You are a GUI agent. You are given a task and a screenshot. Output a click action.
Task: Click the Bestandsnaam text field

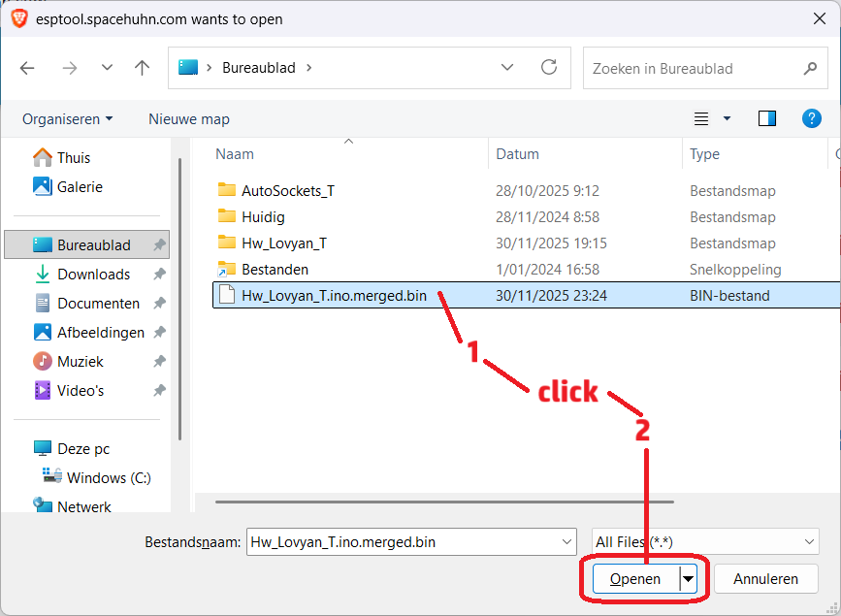click(x=402, y=542)
